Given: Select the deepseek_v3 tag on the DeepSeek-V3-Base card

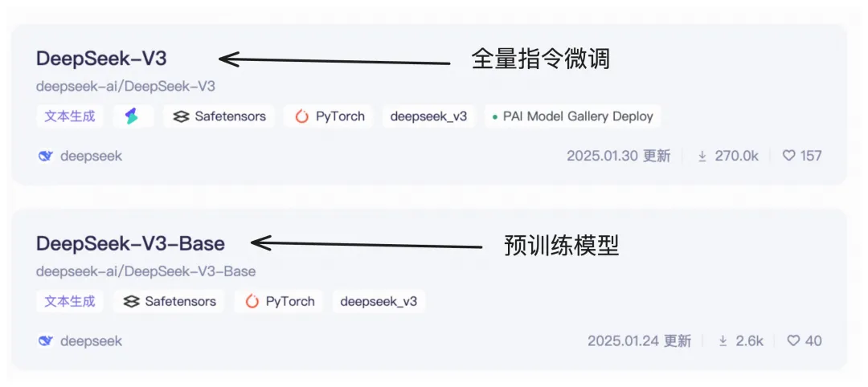Looking at the screenshot, I should 379,301.
